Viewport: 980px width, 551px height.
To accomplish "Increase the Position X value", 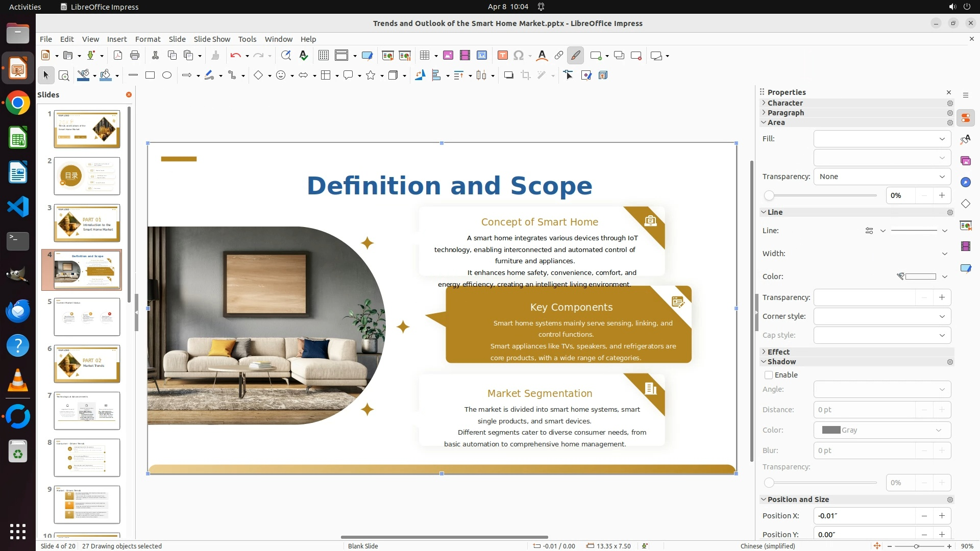I will [x=942, y=516].
